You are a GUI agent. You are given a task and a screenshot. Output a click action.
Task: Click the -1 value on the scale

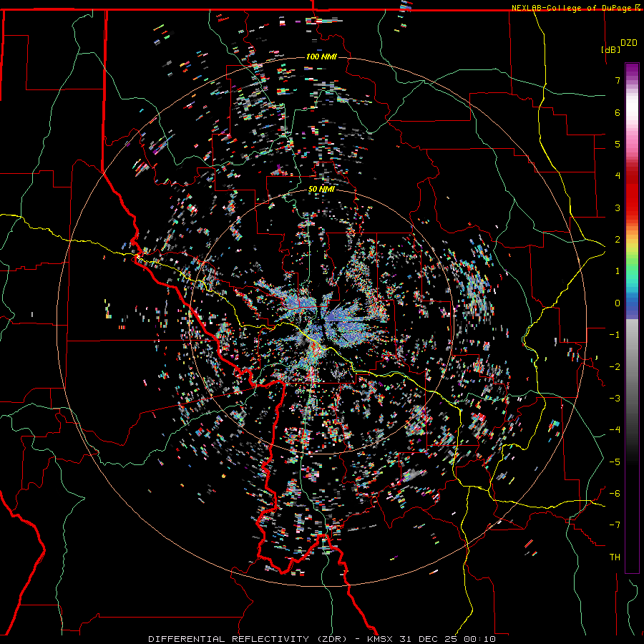click(615, 335)
